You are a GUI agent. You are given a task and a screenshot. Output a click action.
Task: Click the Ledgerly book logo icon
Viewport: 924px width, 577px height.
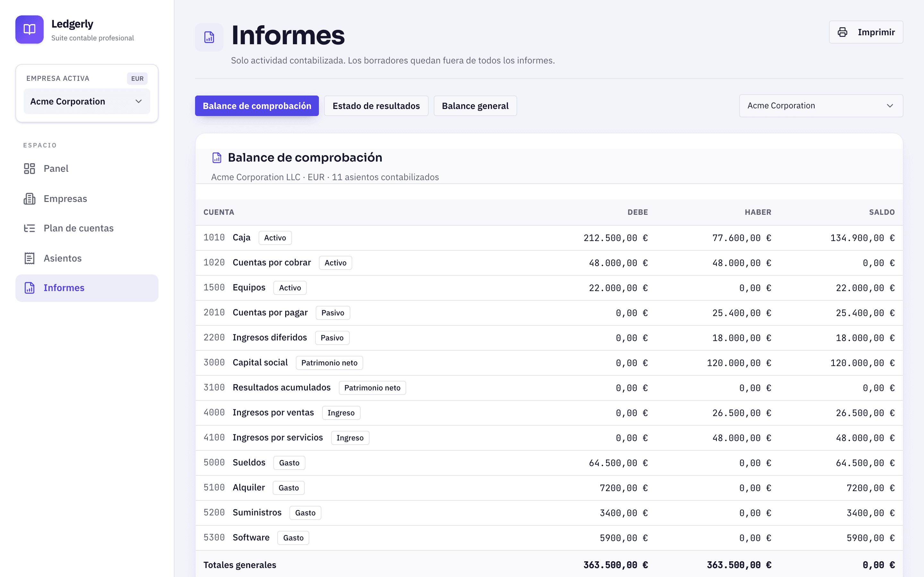(x=30, y=29)
